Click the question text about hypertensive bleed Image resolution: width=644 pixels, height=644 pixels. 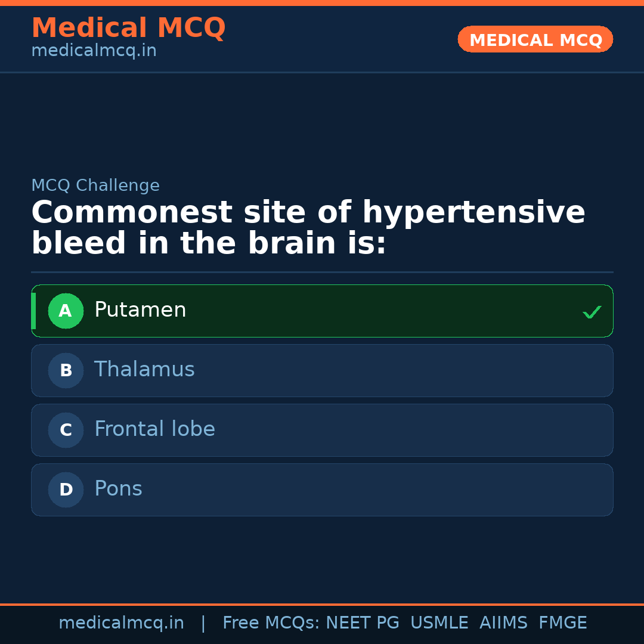tap(308, 227)
